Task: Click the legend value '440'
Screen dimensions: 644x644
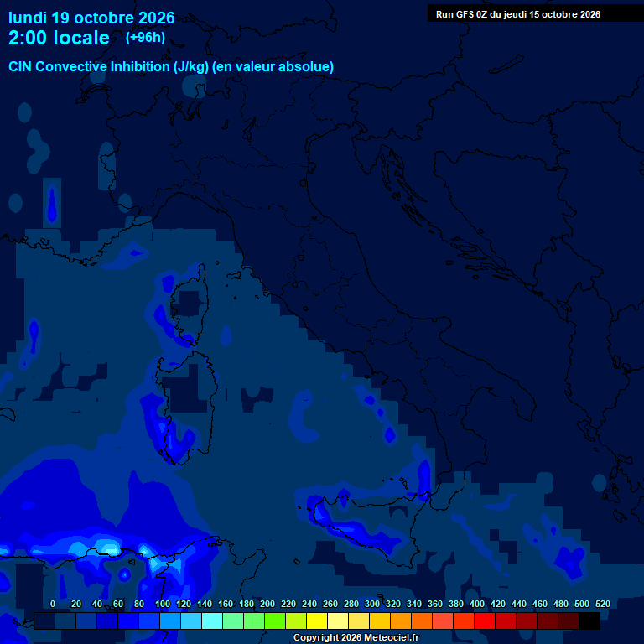Action: coord(518,604)
